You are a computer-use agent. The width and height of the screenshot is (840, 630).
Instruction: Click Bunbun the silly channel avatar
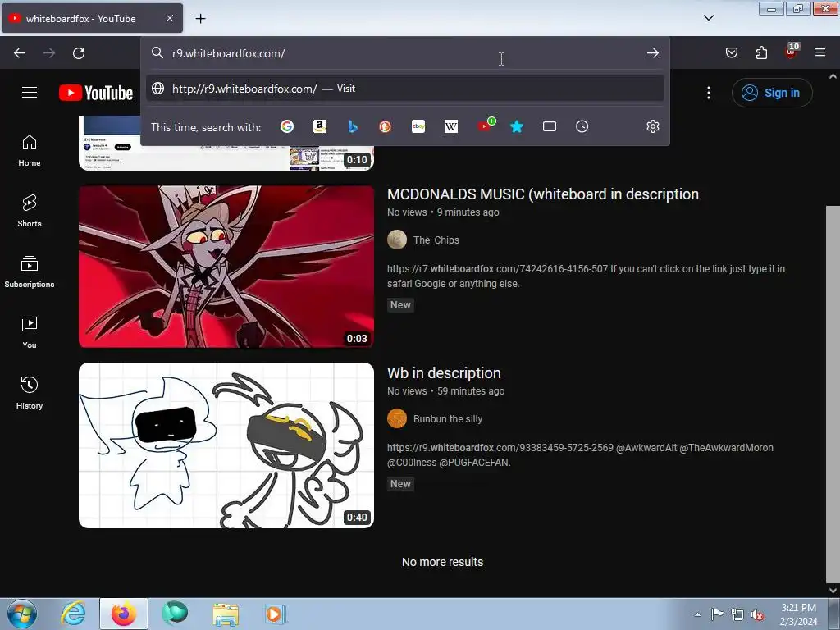pos(397,418)
